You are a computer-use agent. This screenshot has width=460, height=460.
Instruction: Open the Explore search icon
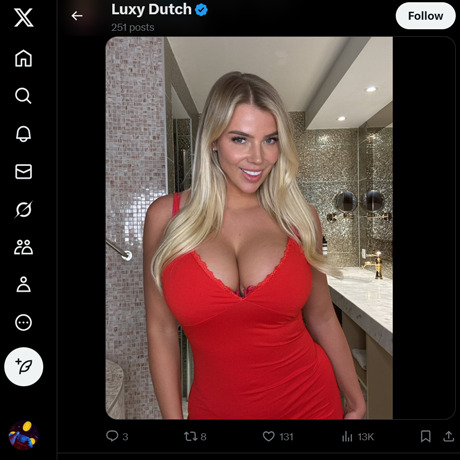point(23,96)
